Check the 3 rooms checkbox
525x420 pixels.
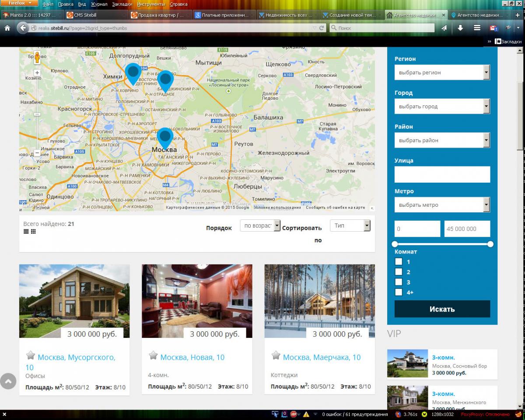click(x=399, y=282)
